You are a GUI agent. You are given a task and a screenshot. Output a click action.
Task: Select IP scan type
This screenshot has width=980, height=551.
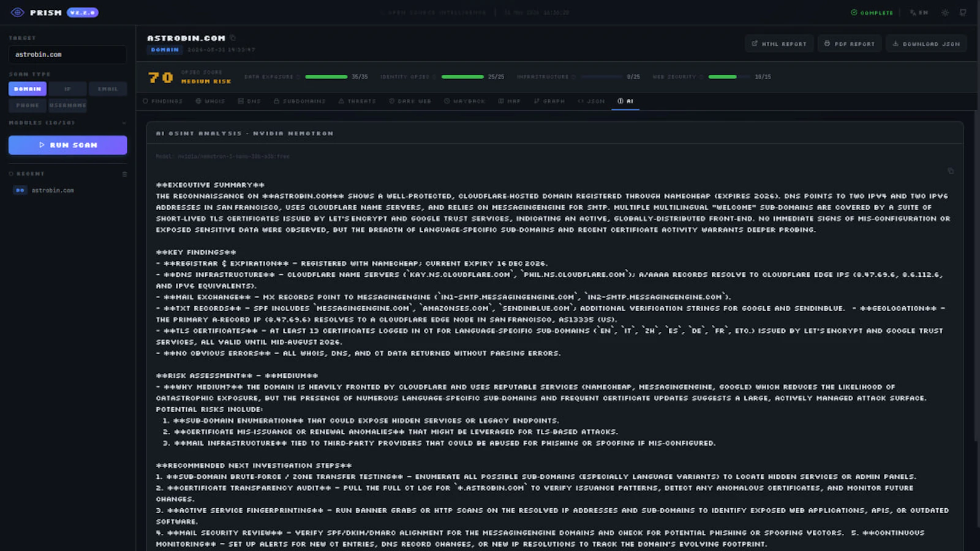(x=67, y=89)
